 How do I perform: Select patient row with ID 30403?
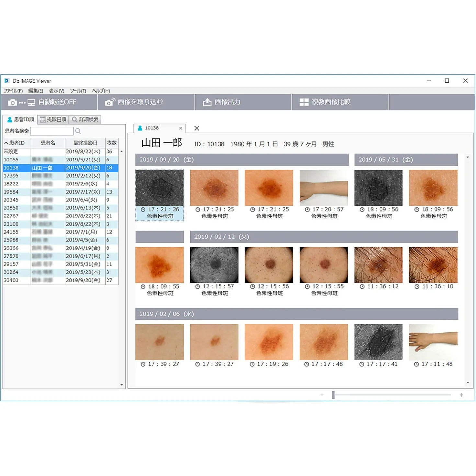(61, 280)
